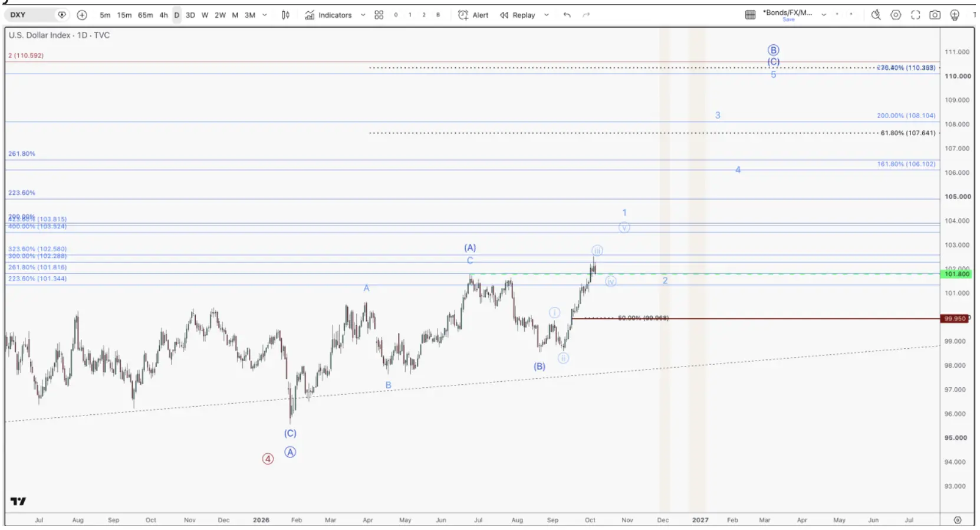Image resolution: width=980 pixels, height=530 pixels.
Task: Click the DXY symbol badge icon
Action: (61, 15)
